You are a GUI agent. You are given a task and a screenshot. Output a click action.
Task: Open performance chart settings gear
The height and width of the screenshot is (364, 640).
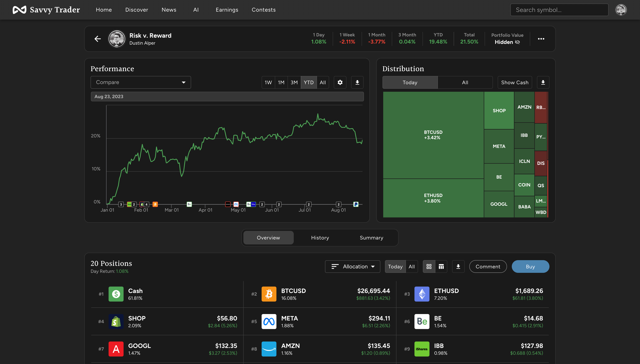[340, 82]
